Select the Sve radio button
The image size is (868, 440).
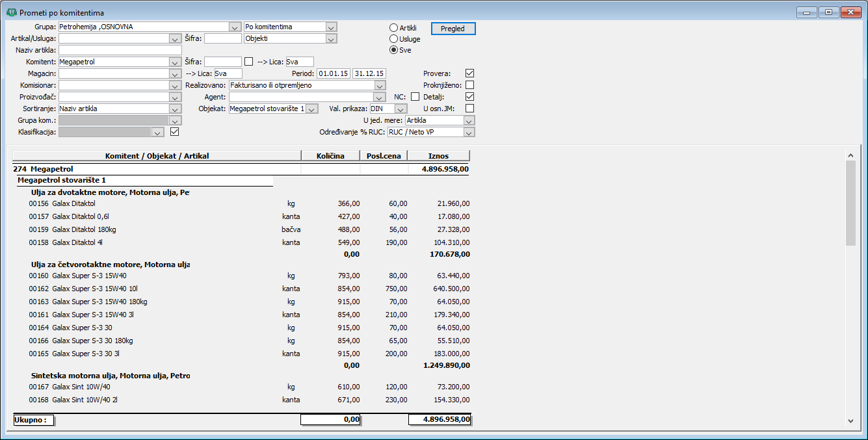tap(393, 50)
